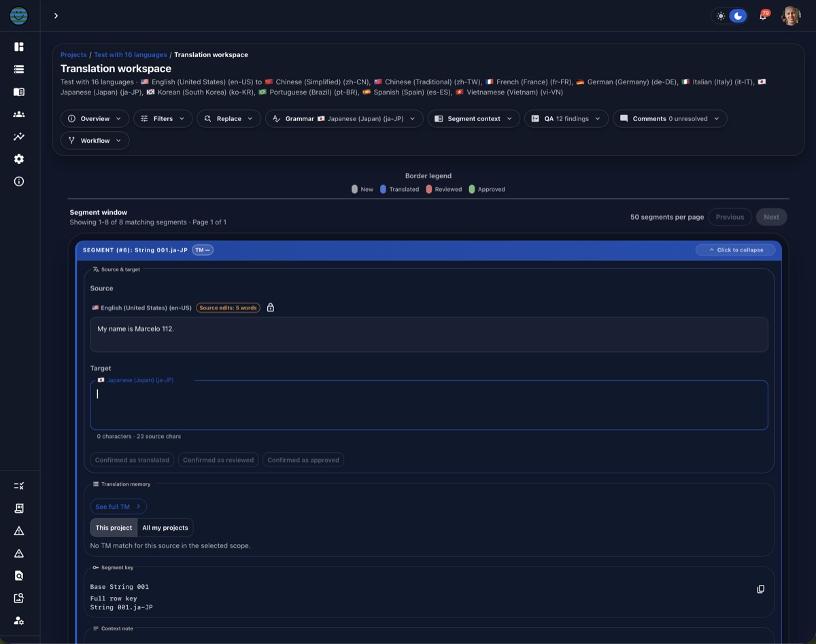The width and height of the screenshot is (816, 644).
Task: Open the open-book glossary icon in sidebar
Action: tap(19, 92)
